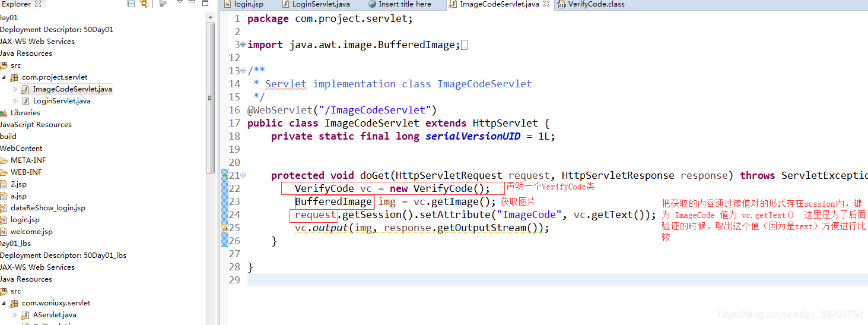Click the package declaration on line 1
Screen dimensions: 868x325
[330, 18]
